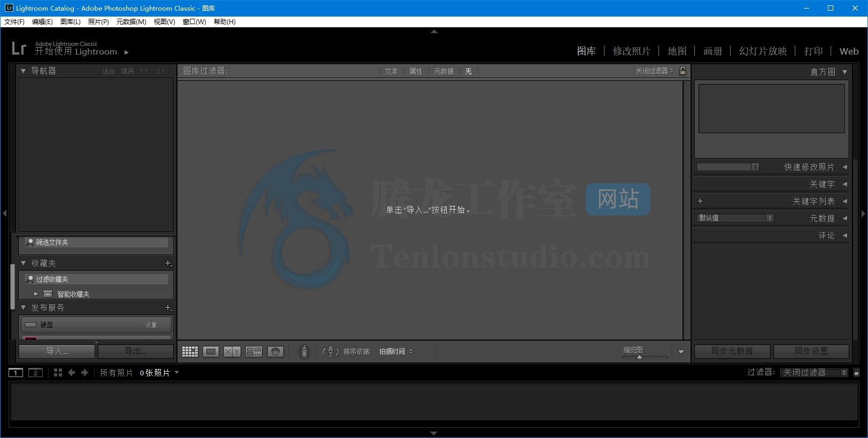The width and height of the screenshot is (868, 438).
Task: Expand the Metadata panel arrow
Action: coord(845,218)
